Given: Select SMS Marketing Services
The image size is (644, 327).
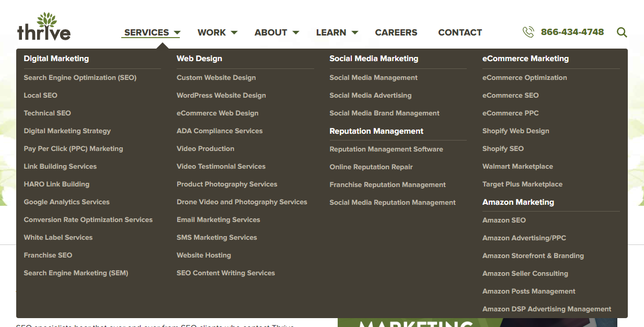Looking at the screenshot, I should (217, 238).
